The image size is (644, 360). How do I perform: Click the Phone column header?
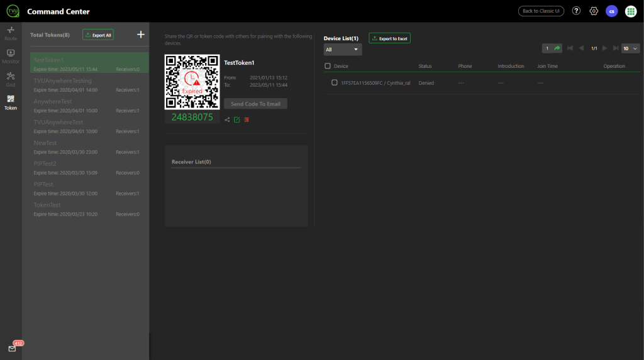tap(465, 66)
